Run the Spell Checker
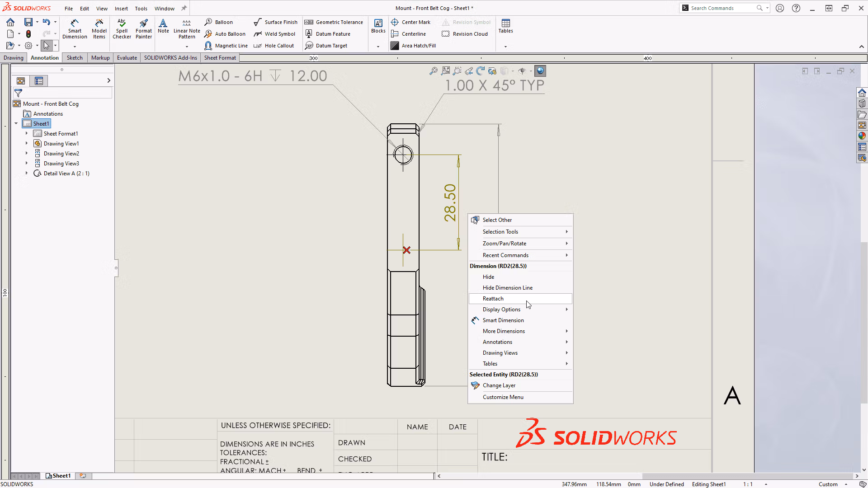The width and height of the screenshot is (868, 488). [x=122, y=29]
